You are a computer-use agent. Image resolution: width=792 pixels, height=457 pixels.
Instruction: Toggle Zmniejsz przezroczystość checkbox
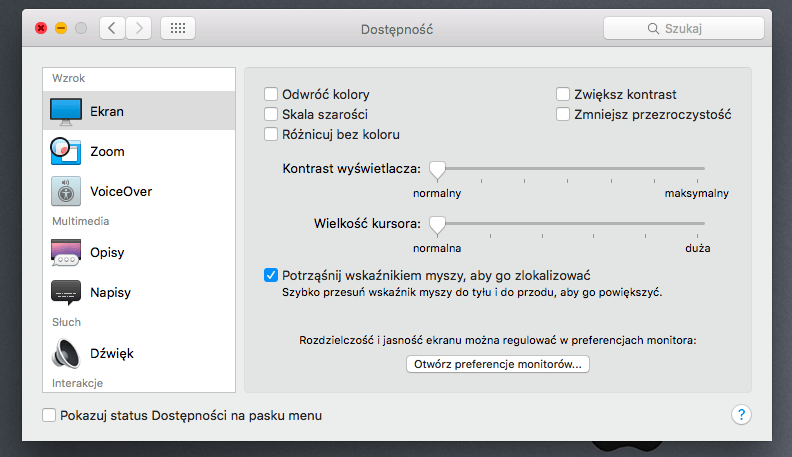[563, 115]
